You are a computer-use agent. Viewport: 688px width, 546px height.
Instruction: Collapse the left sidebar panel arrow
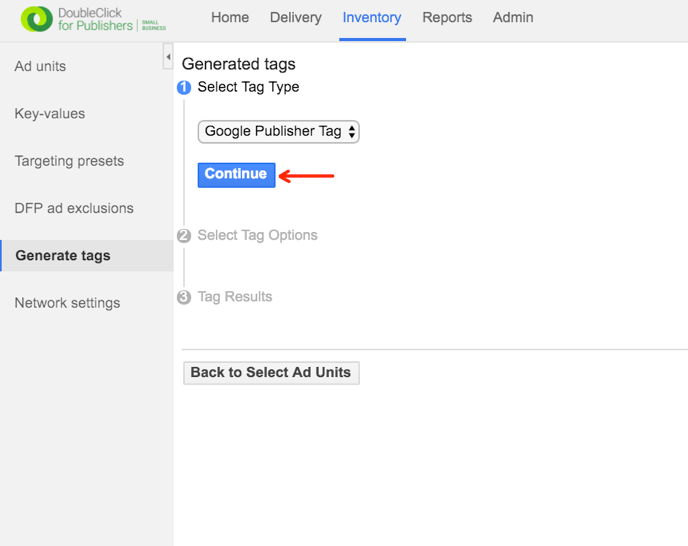pyautogui.click(x=168, y=58)
